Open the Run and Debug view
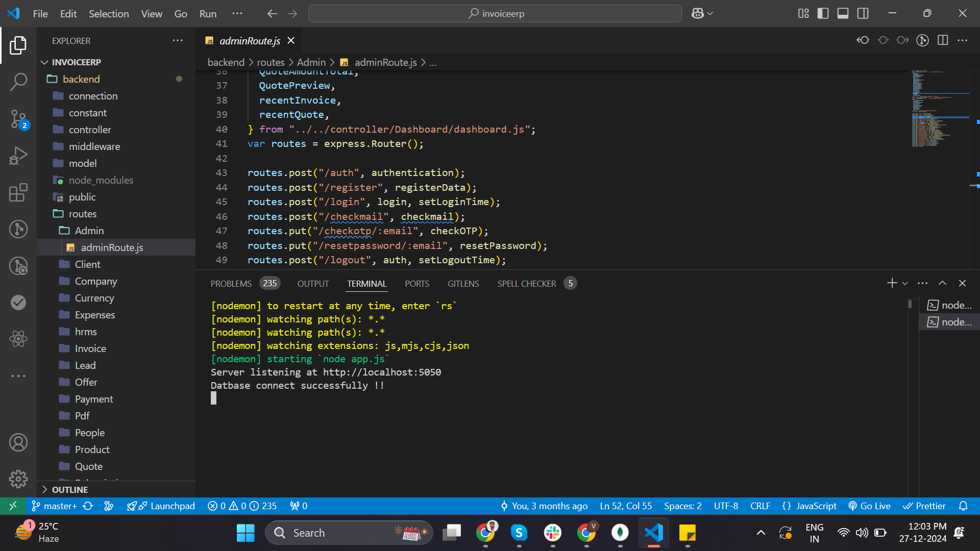This screenshot has height=551, width=980. (x=18, y=156)
